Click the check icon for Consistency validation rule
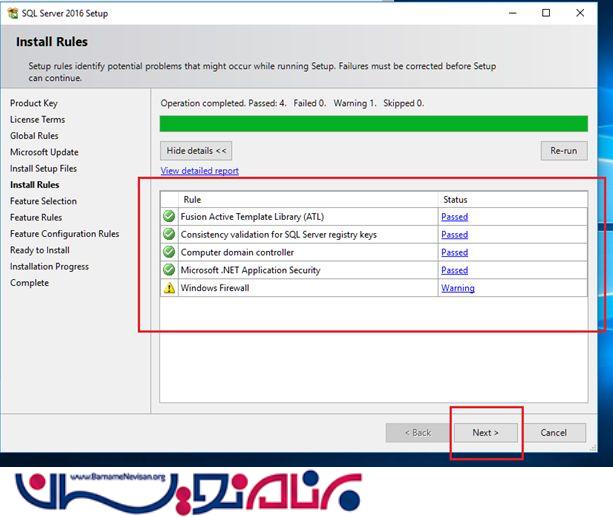The image size is (613, 517). pos(168,235)
